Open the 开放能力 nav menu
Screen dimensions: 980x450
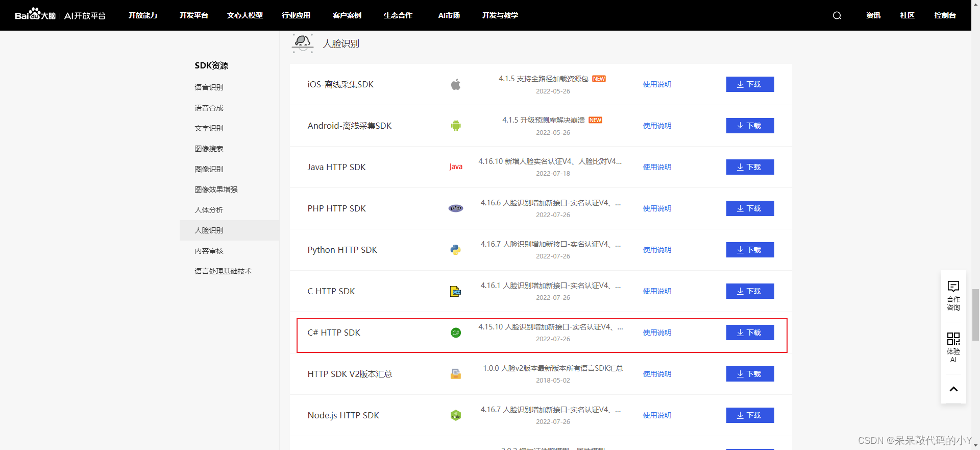(x=143, y=15)
